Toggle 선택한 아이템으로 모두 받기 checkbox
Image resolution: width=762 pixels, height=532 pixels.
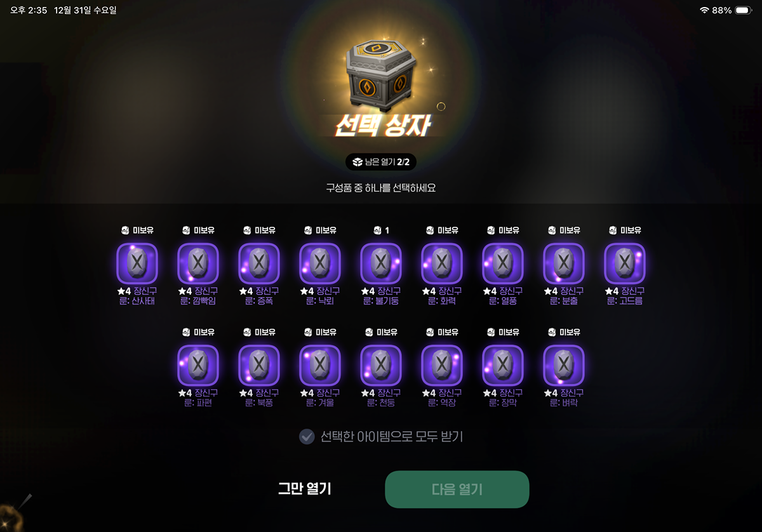[307, 437]
